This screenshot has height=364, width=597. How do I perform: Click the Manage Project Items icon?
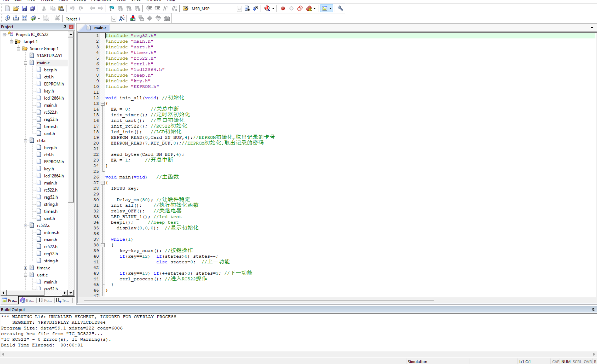pyautogui.click(x=133, y=18)
